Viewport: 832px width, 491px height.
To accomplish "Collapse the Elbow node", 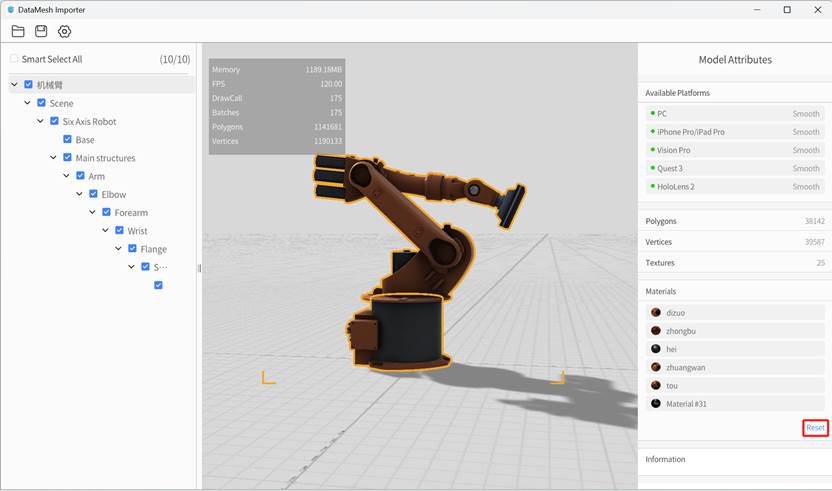I will tap(79, 194).
